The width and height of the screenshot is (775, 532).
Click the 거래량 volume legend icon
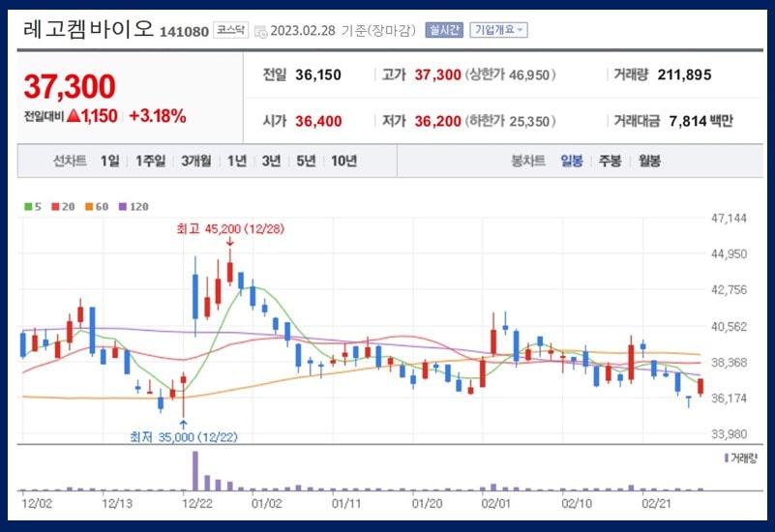726,458
